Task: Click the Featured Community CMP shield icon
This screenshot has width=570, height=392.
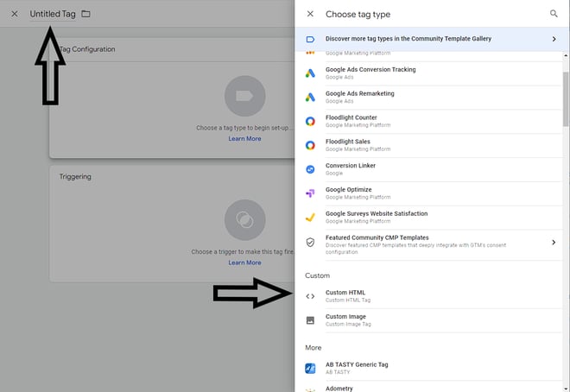Action: (x=310, y=243)
